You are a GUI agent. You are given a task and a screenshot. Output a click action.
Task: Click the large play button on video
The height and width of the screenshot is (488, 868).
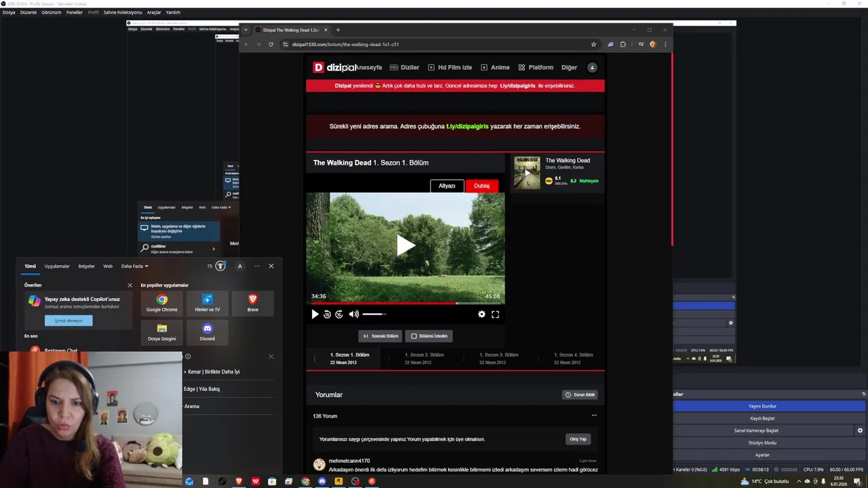click(x=406, y=245)
